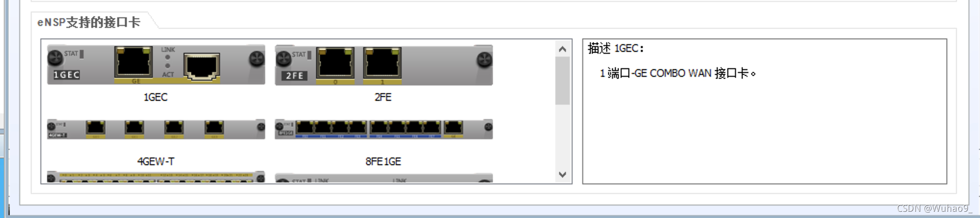Click the RJ45 port on 1GEC card
This screenshot has height=218, width=980.
(x=202, y=66)
